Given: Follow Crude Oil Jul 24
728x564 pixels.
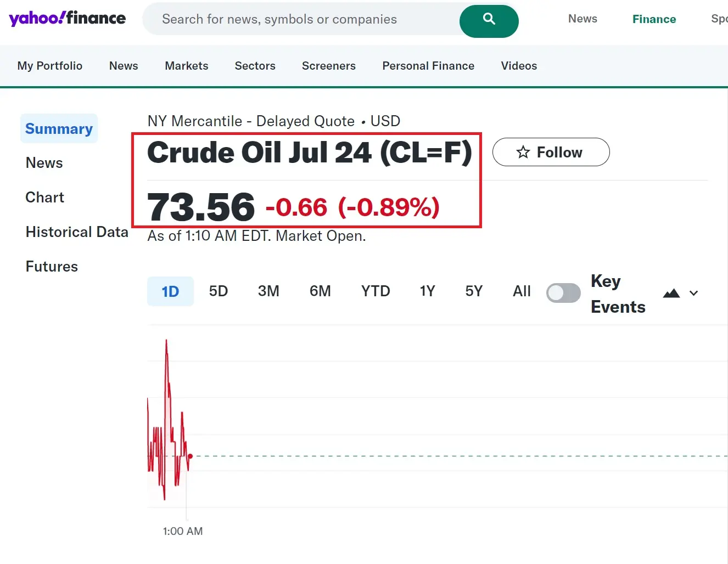Looking at the screenshot, I should coord(551,152).
